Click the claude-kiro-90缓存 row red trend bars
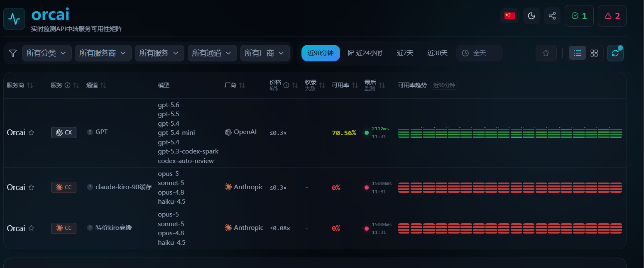Screen dimensions: 644x268 [510, 188]
